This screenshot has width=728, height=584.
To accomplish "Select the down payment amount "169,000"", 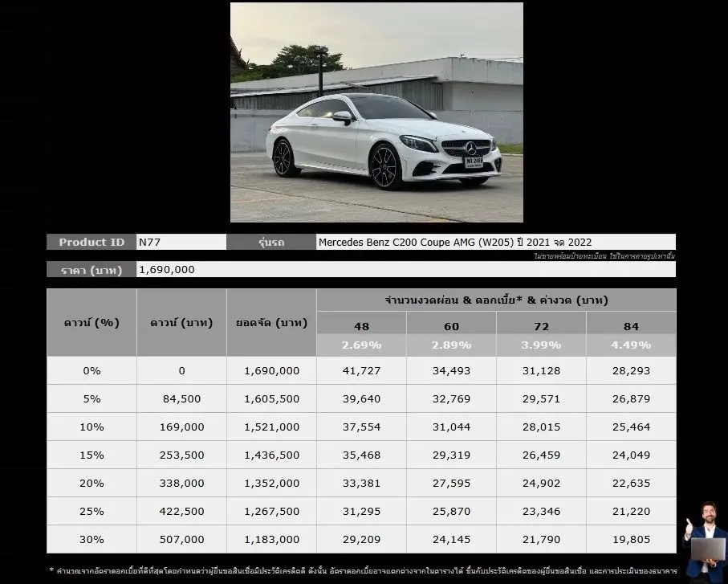I will point(181,427).
